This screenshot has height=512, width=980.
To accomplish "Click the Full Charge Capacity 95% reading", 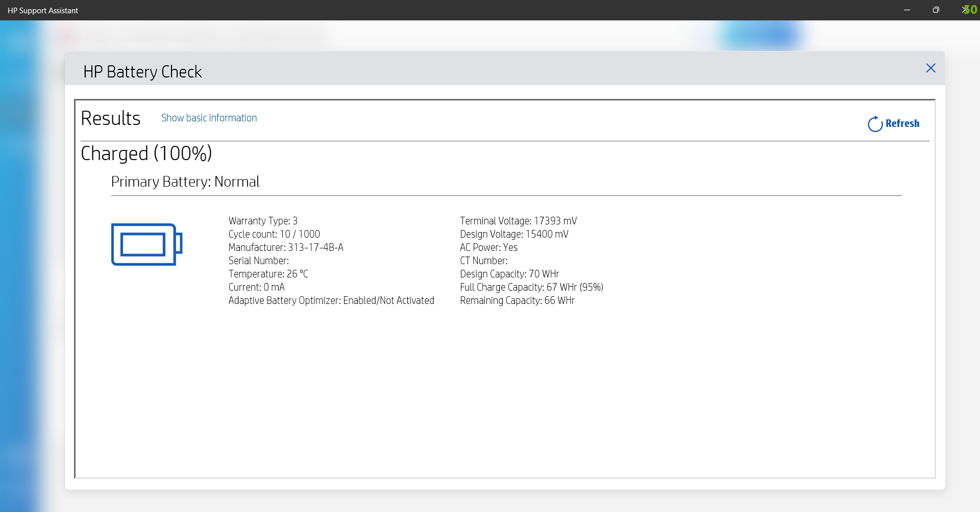I will [x=531, y=287].
